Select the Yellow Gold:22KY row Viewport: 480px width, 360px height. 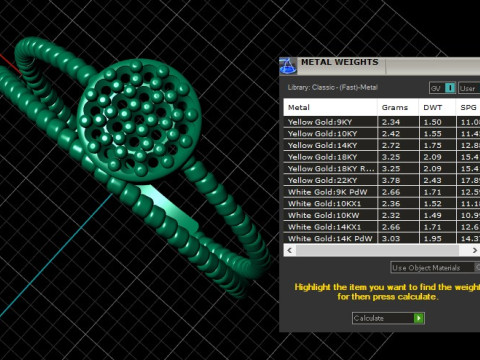[x=382, y=180]
